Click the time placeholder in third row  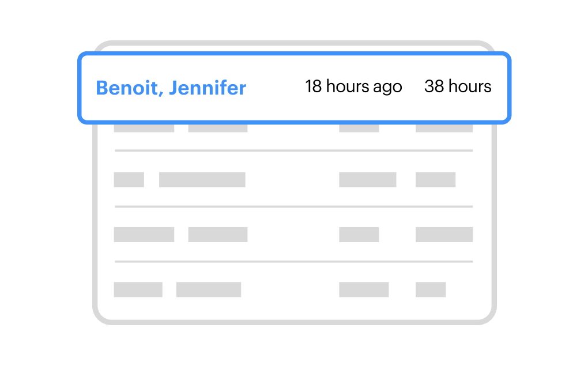[x=359, y=234]
